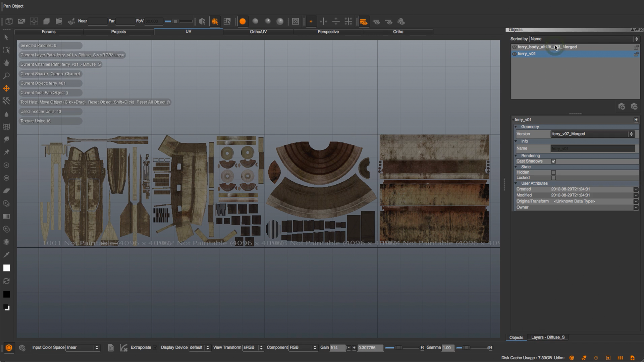This screenshot has height=362, width=644.
Task: Click the orange hexagon Udim status icon
Action: (572, 358)
